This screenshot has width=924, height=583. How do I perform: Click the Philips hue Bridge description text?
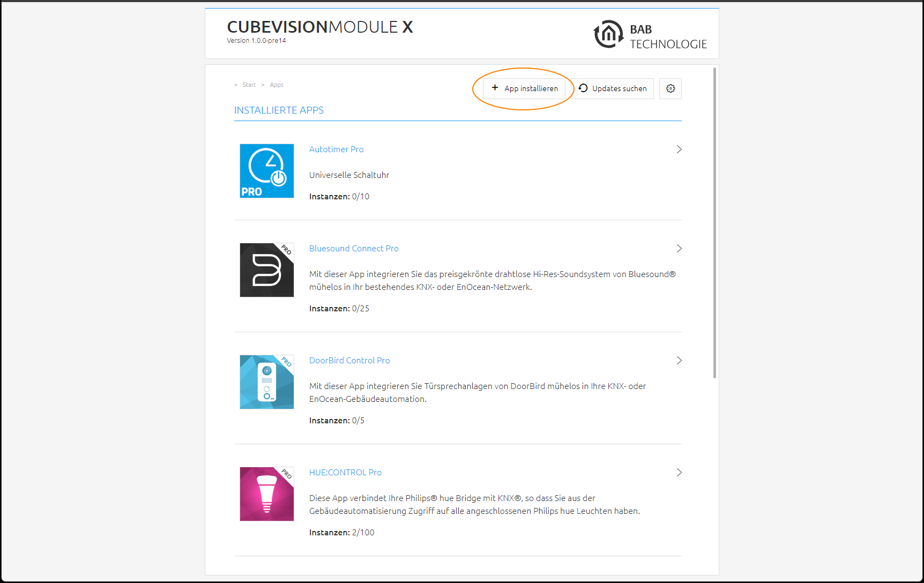tap(474, 505)
